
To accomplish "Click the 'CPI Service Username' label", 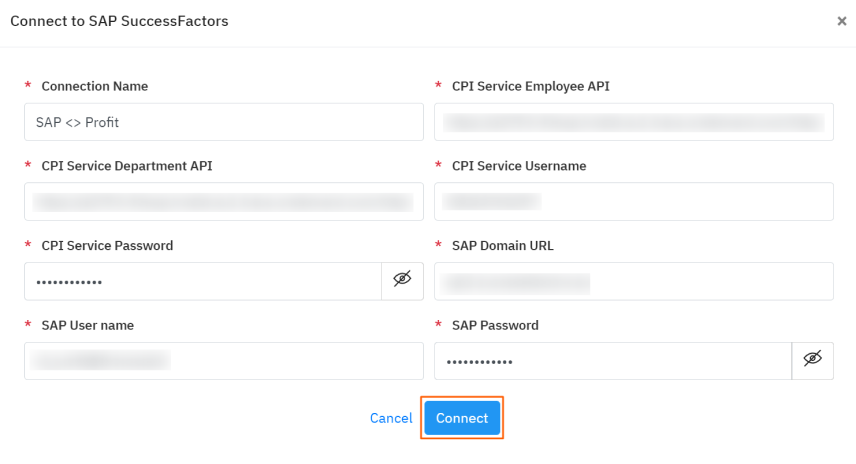I will click(519, 166).
